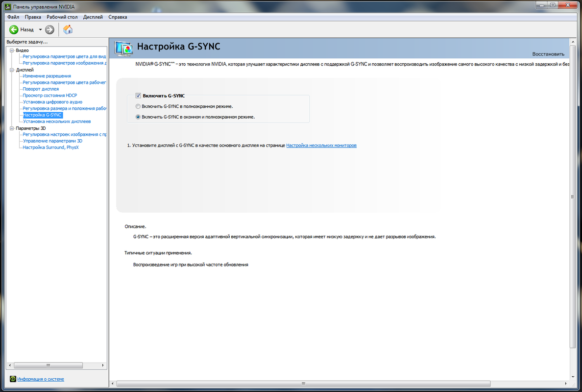
Task: Open the Информация о системе link
Action: [x=41, y=379]
